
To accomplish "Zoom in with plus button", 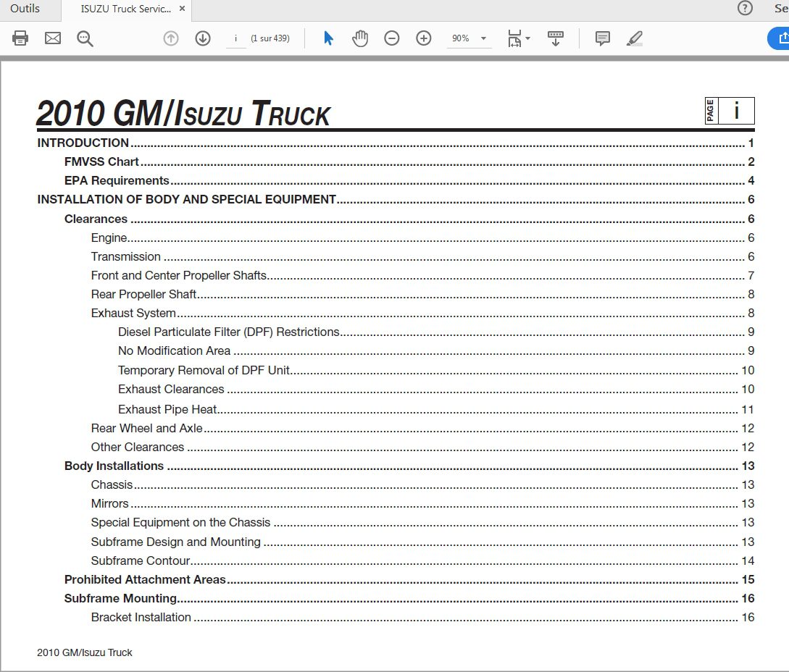I will (x=424, y=38).
